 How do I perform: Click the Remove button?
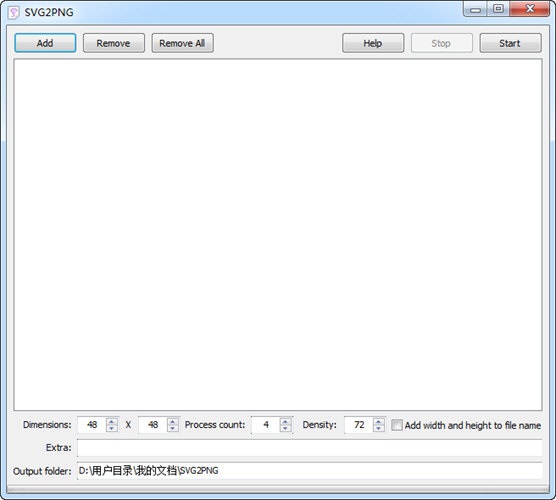coord(113,43)
